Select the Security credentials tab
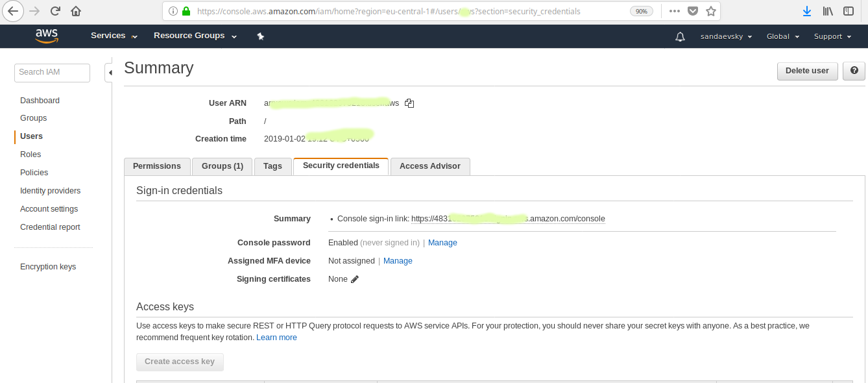Viewport: 868px width, 383px height. click(341, 166)
